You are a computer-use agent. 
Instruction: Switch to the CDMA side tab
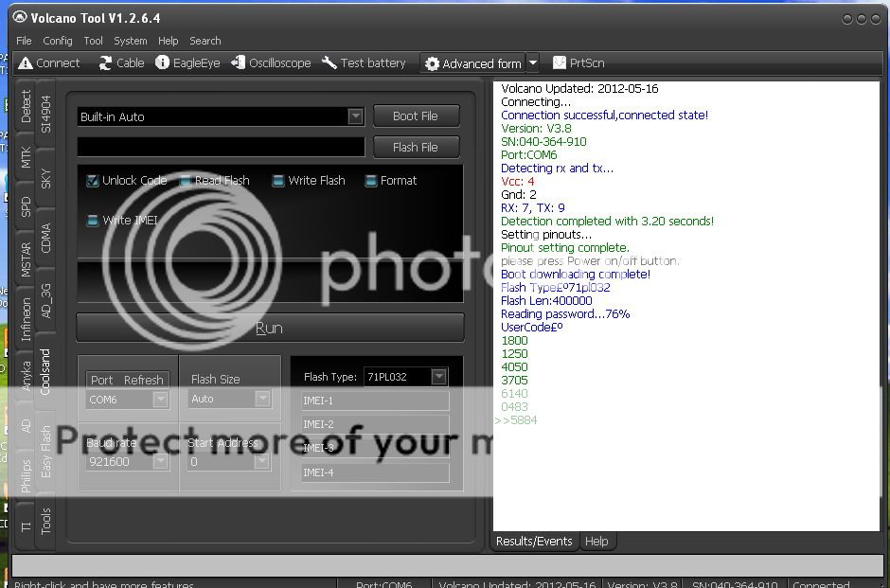45,238
